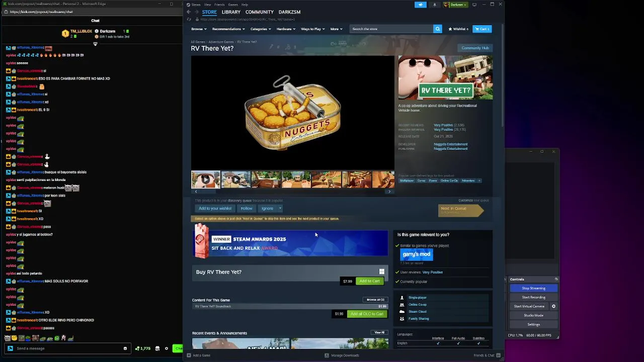Toggle Start Virtual Camera in OBS
The image size is (644, 362).
pos(529,306)
